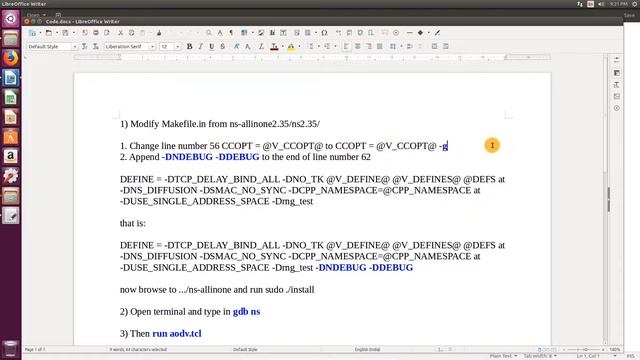Apply the red font color swatch
The width and height of the screenshot is (640, 360).
pos(274,47)
